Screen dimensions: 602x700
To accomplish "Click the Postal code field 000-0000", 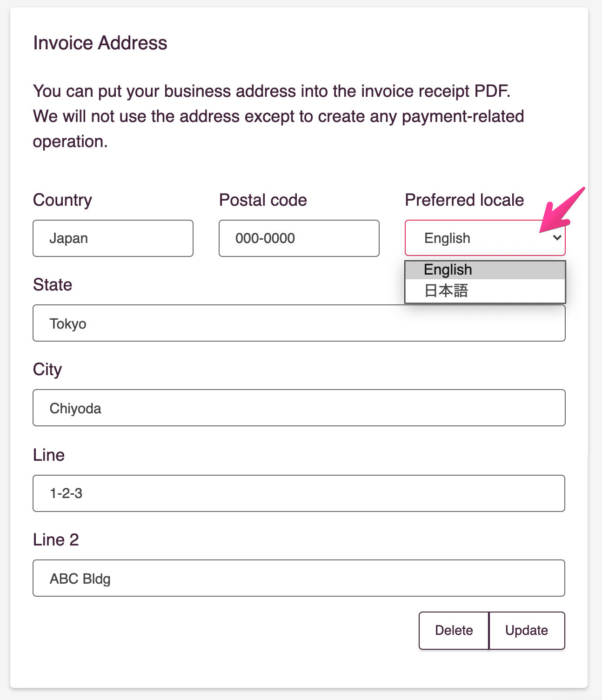I will tap(299, 238).
